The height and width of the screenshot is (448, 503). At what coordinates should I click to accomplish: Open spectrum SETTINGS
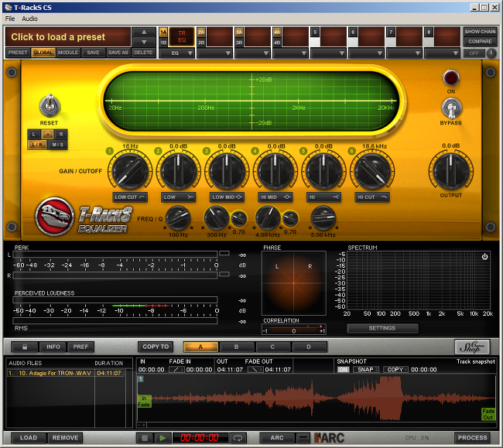click(382, 328)
